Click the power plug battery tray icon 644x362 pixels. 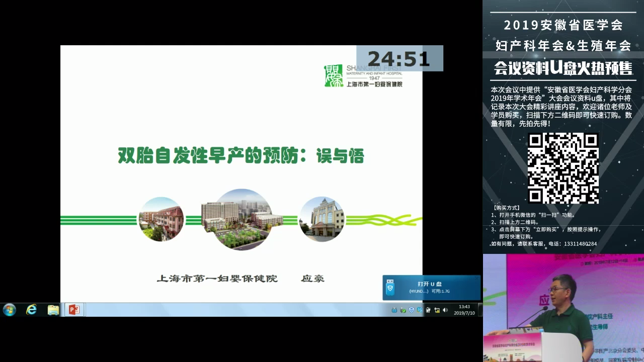[x=428, y=310]
